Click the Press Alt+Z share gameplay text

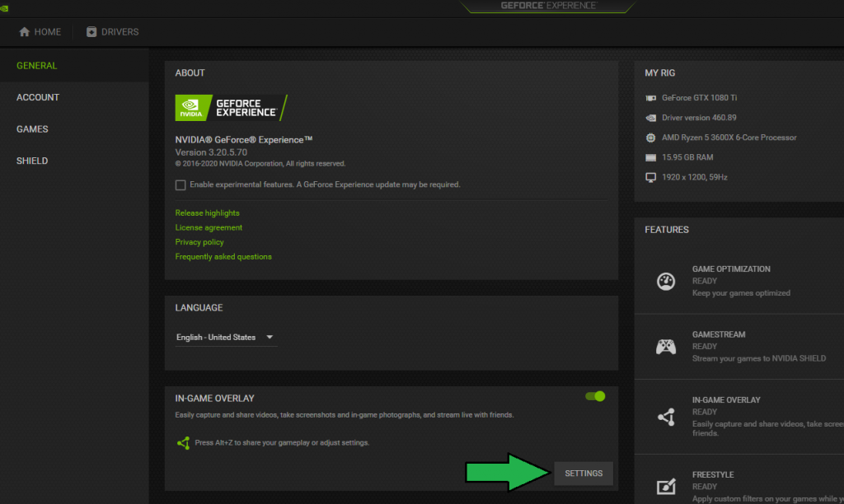[282, 443]
